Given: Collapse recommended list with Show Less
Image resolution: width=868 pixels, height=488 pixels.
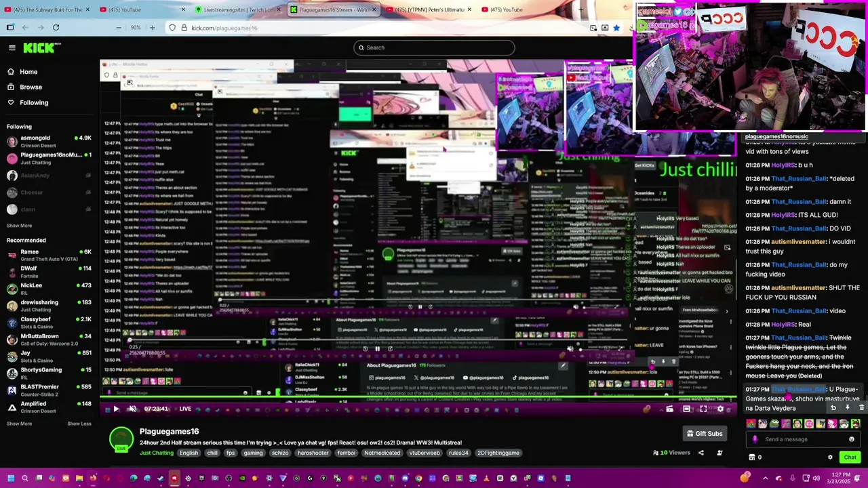Looking at the screenshot, I should point(79,424).
